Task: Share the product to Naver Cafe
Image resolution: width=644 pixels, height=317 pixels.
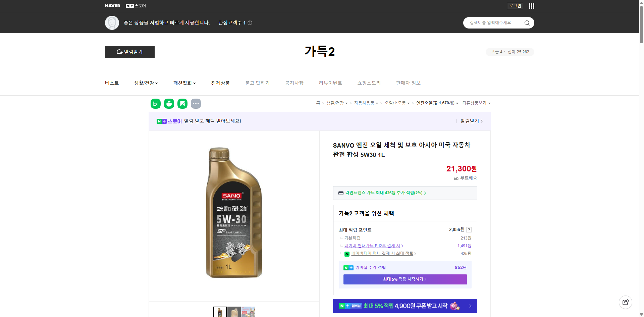Action: click(x=169, y=103)
